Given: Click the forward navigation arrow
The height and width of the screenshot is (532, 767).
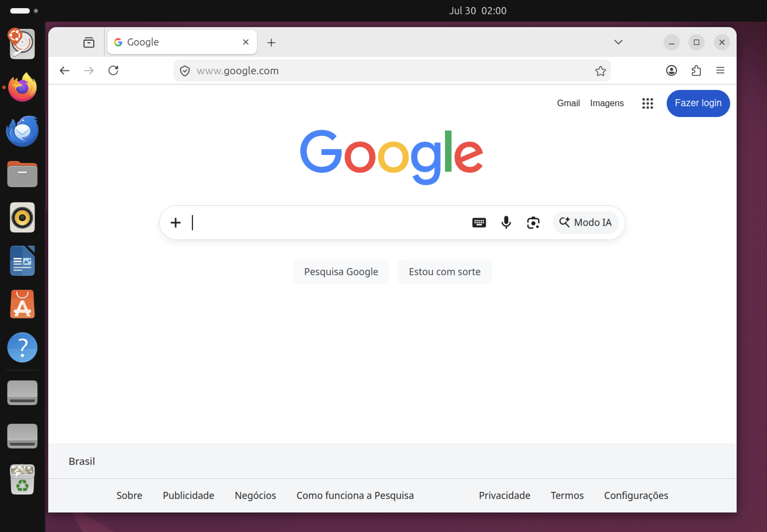Looking at the screenshot, I should (x=89, y=71).
